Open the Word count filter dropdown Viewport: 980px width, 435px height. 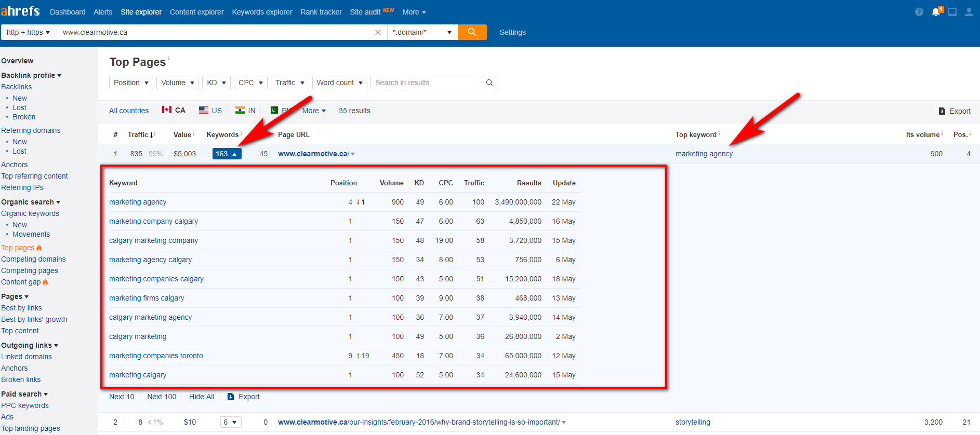340,83
